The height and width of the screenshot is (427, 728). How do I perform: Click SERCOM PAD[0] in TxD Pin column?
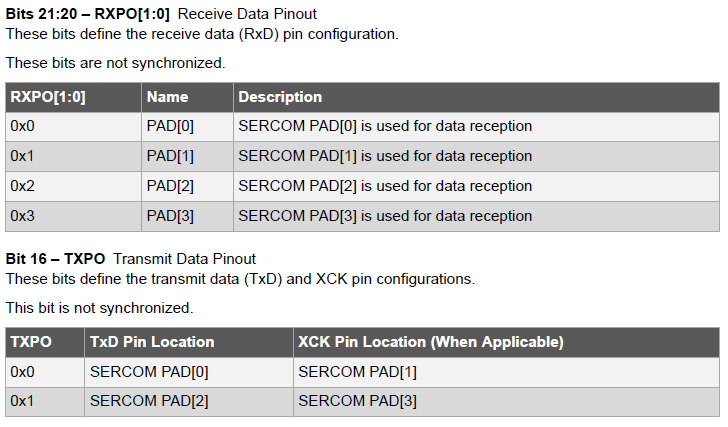click(150, 371)
